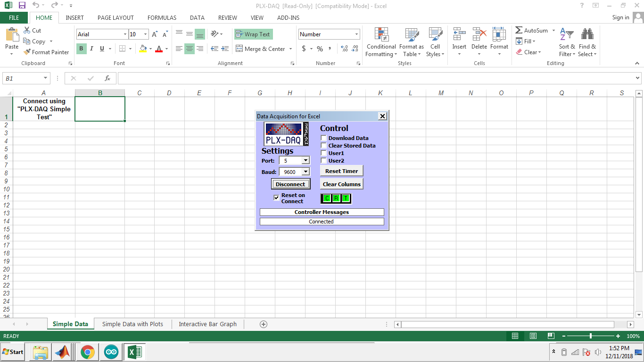Uncheck Reset on Connect checkbox
This screenshot has width=644, height=362.
[276, 198]
